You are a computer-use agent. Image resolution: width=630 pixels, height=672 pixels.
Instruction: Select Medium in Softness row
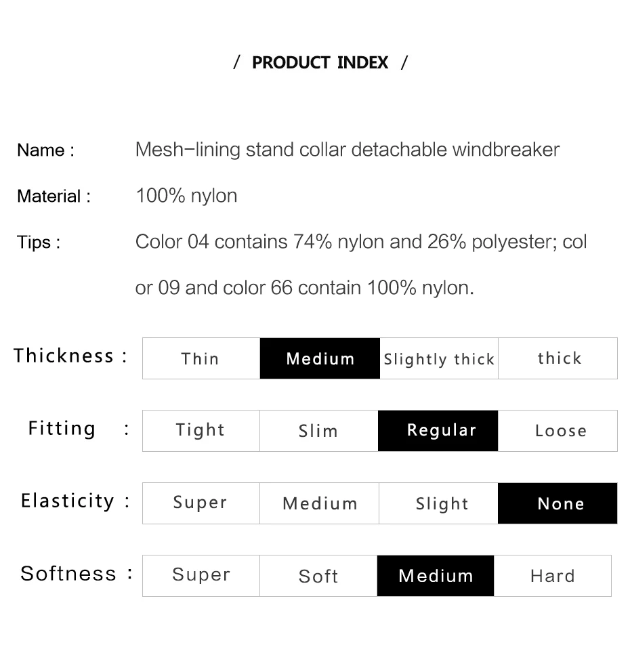click(x=436, y=576)
